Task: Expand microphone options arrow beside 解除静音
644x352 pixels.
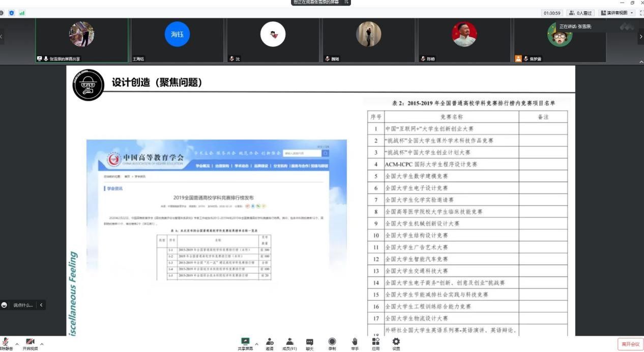Action: coord(17,344)
